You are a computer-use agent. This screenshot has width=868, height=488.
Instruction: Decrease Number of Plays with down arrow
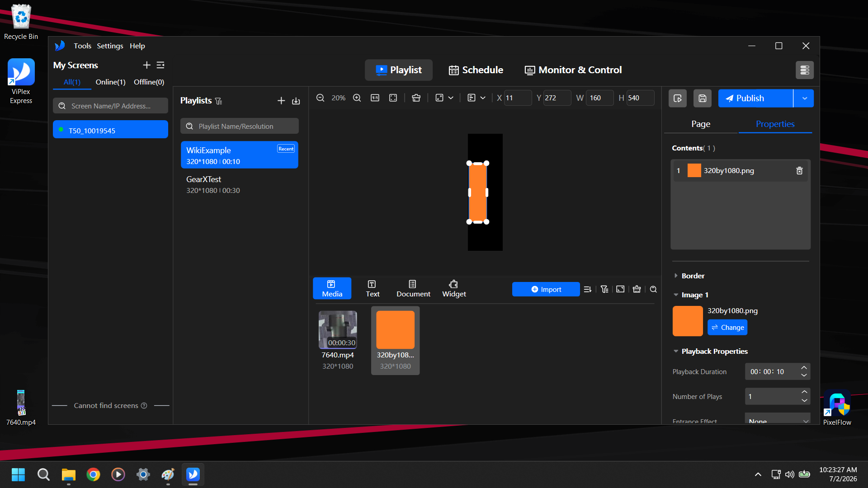pyautogui.click(x=804, y=400)
